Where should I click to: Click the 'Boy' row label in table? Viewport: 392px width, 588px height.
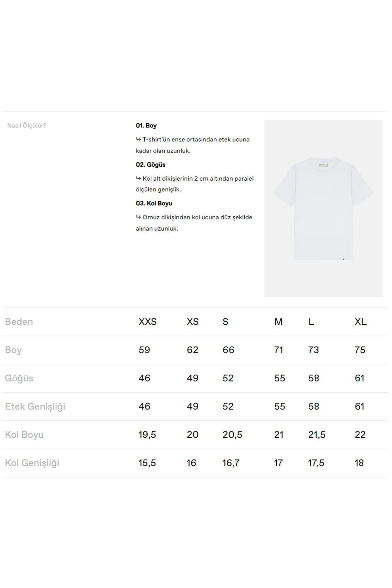13,350
